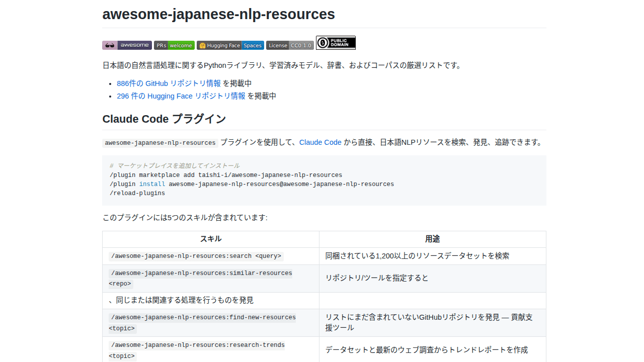Viewport: 644px width, 362px height.
Task: Click the search <query> skill cell
Action: click(211, 256)
